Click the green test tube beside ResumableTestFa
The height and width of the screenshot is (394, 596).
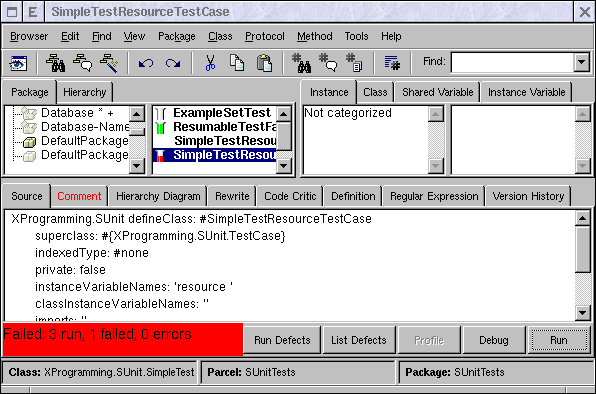(161, 127)
